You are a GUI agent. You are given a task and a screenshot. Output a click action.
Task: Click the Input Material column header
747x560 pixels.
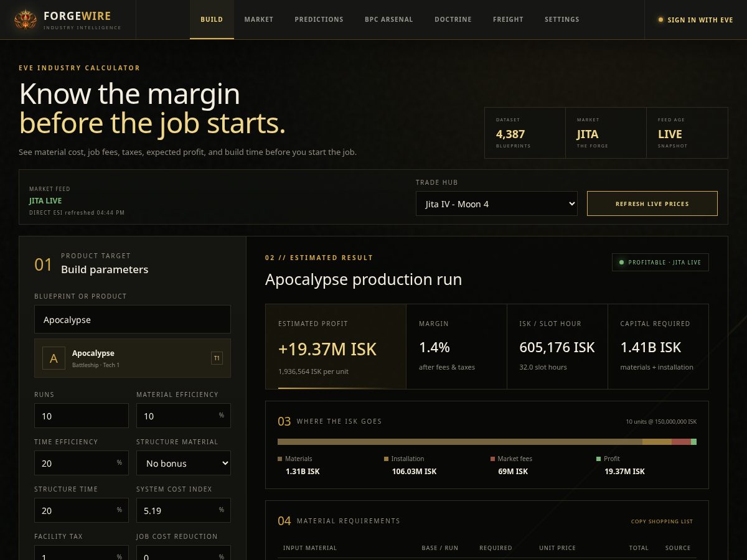[x=310, y=548]
